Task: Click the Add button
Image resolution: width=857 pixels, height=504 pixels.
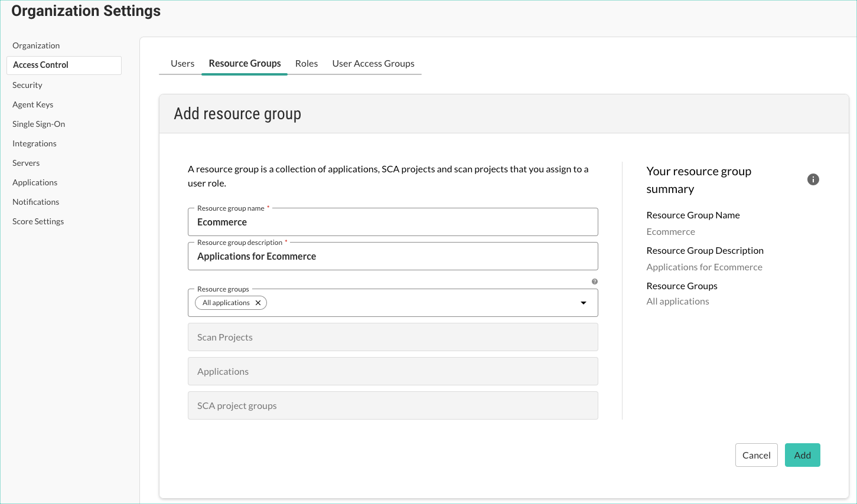Action: [802, 455]
